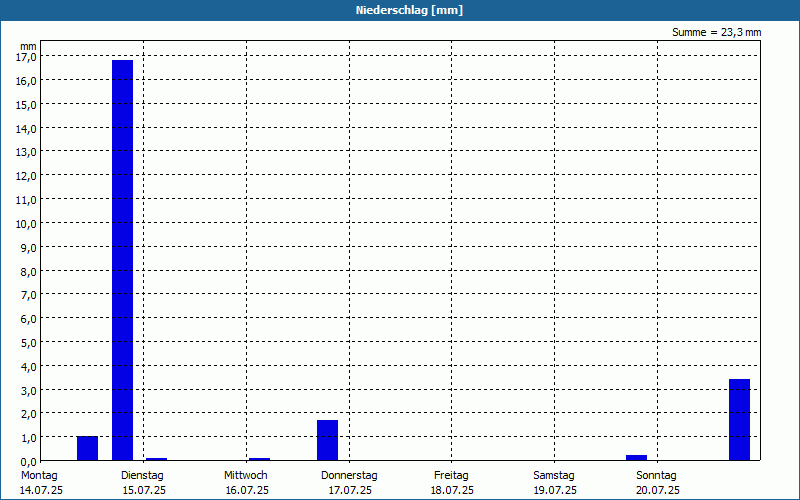Click the date '19.07.25'

coord(555,490)
